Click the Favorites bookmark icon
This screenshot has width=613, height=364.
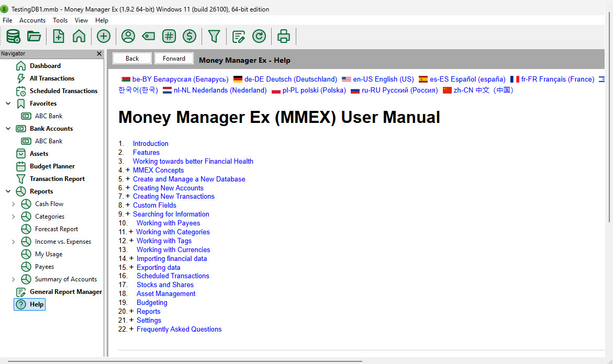21,104
